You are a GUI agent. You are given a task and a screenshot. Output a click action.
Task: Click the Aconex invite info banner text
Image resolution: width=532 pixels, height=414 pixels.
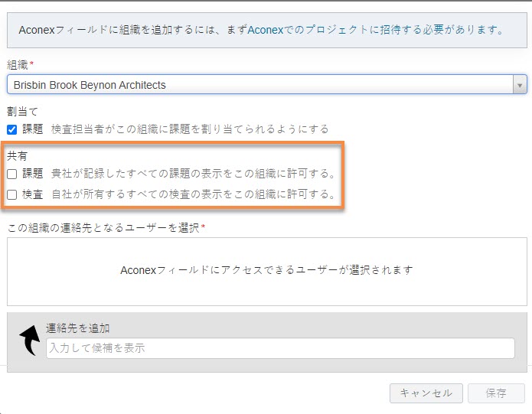[x=261, y=30]
